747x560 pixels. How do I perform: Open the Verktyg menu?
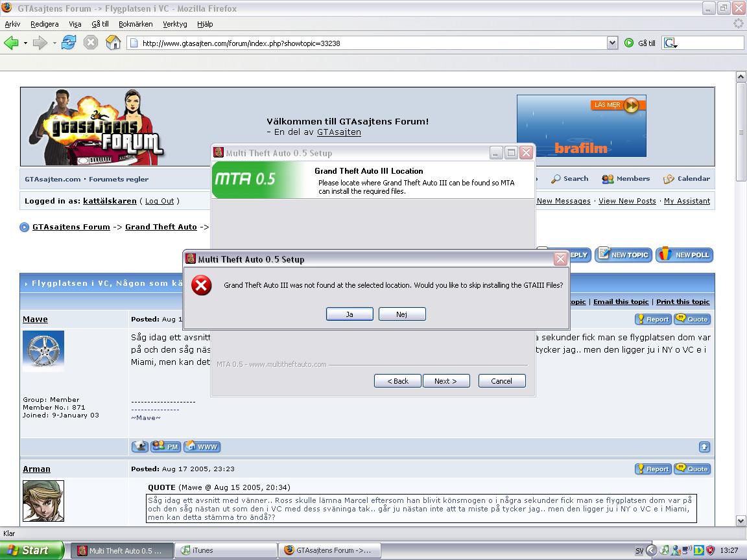tap(175, 24)
